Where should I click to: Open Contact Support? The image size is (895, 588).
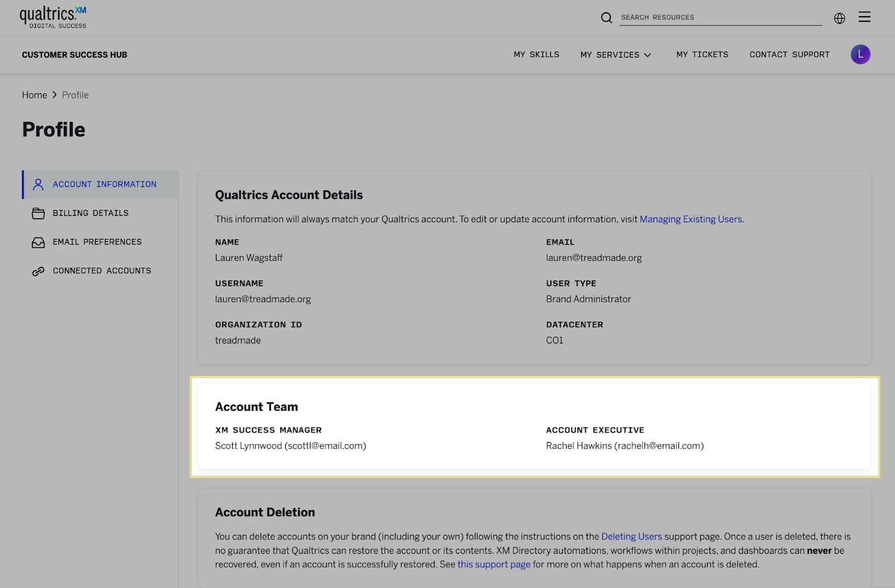(789, 54)
